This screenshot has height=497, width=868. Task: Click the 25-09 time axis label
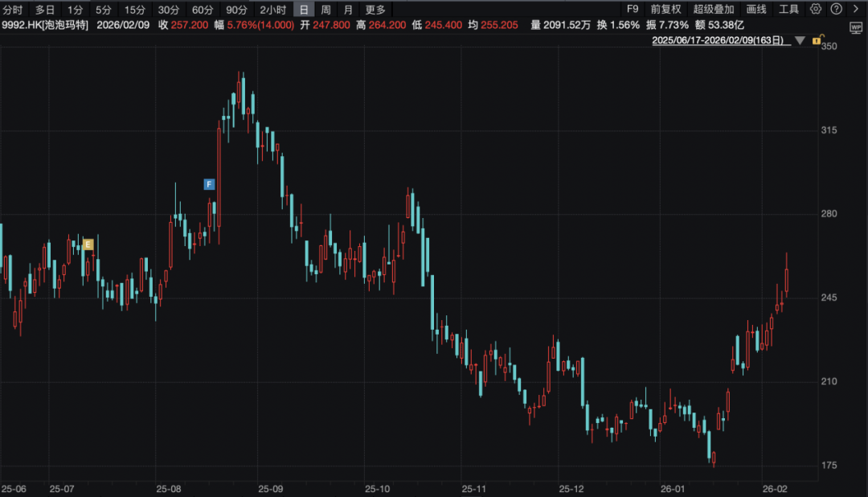pyautogui.click(x=271, y=489)
